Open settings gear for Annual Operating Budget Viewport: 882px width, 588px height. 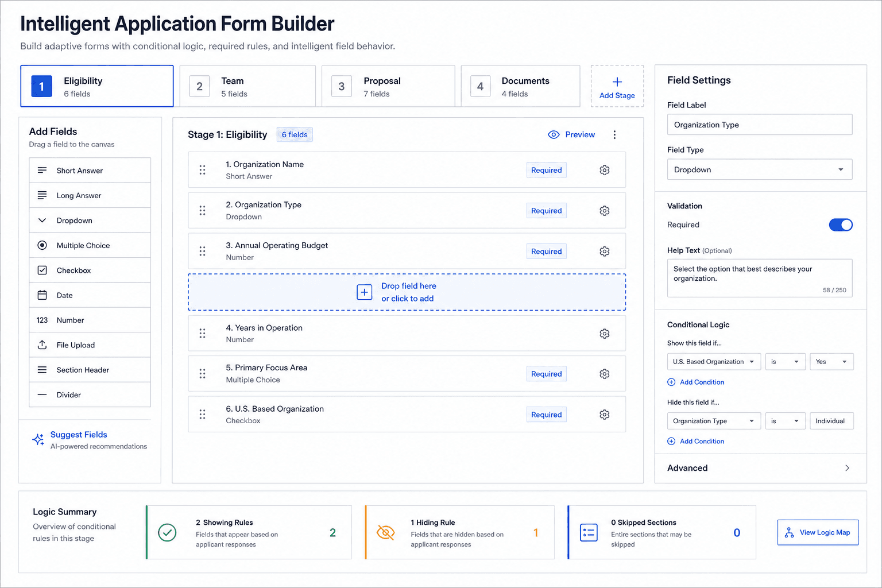point(604,252)
